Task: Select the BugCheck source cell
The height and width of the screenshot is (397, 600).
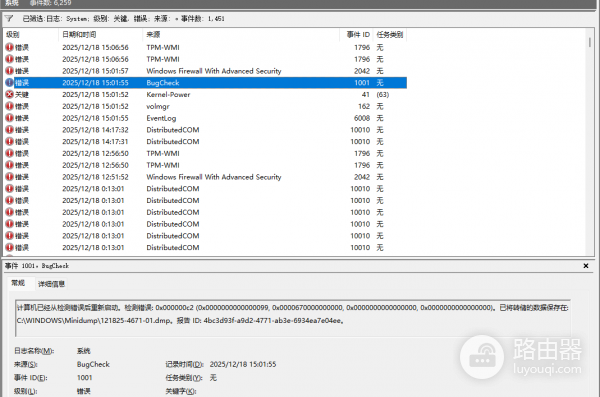Action: 163,83
